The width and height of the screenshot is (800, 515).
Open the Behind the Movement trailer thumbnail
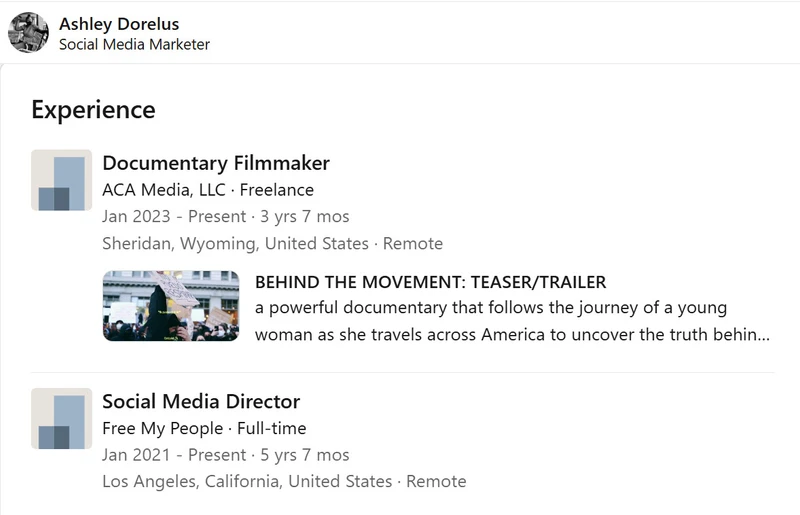[x=171, y=306]
